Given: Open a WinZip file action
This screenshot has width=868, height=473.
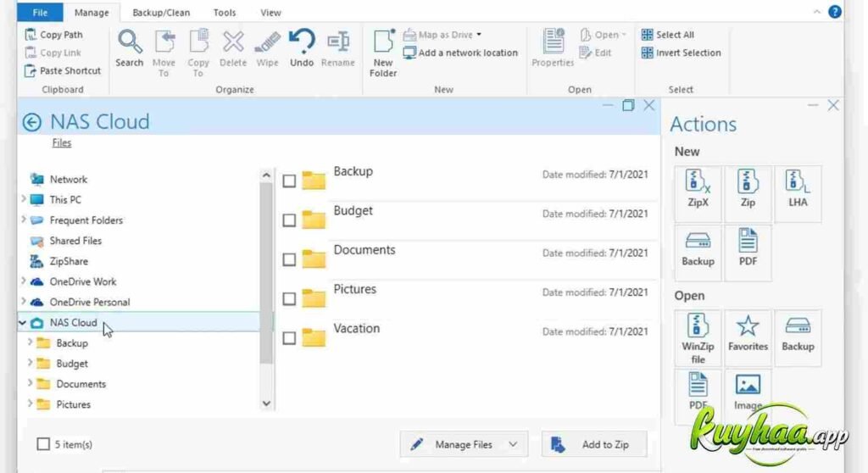Looking at the screenshot, I should pyautogui.click(x=698, y=338).
